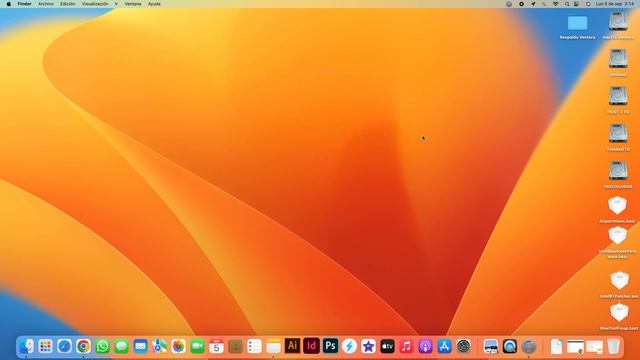Open the Edición menu
This screenshot has height=360, width=640.
(68, 4)
